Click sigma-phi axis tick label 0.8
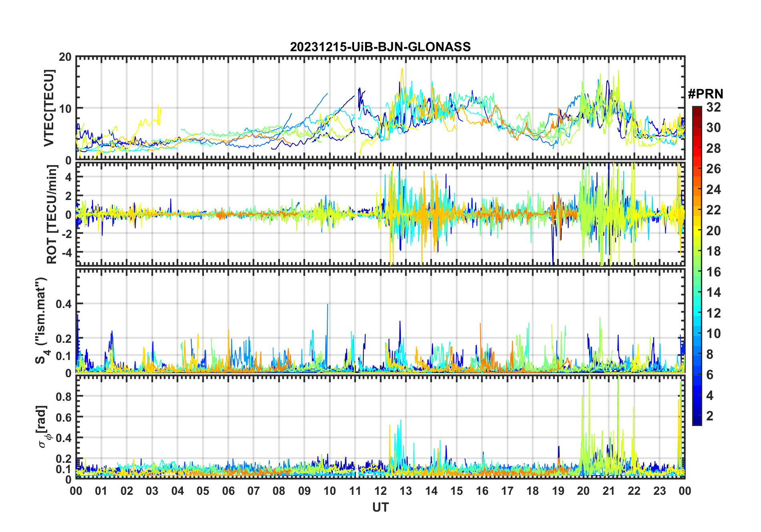 point(64,396)
